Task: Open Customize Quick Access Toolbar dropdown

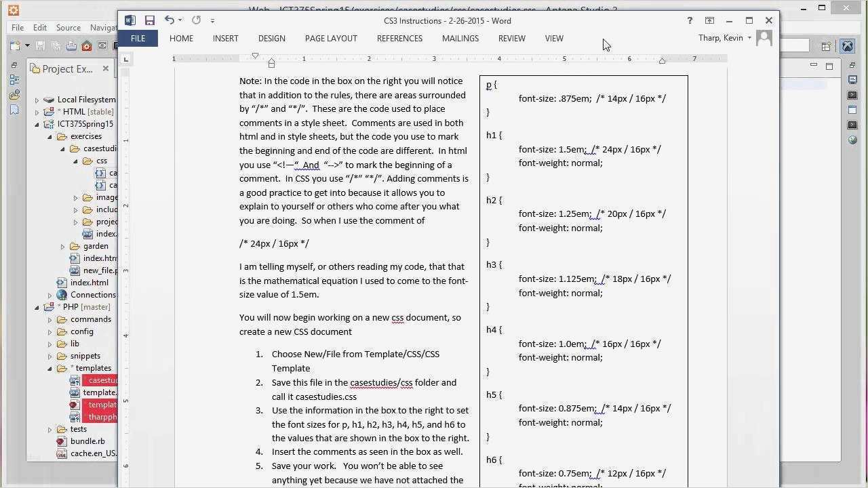Action: (x=212, y=21)
